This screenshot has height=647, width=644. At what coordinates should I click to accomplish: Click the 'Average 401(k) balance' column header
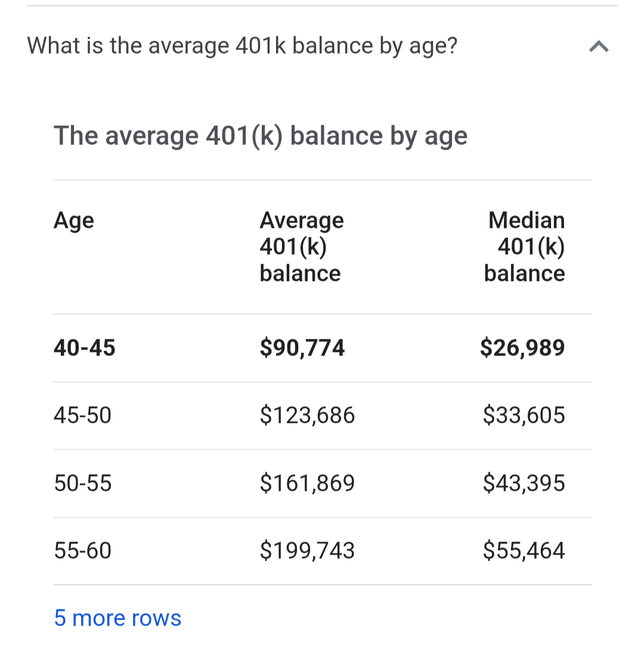click(x=302, y=247)
